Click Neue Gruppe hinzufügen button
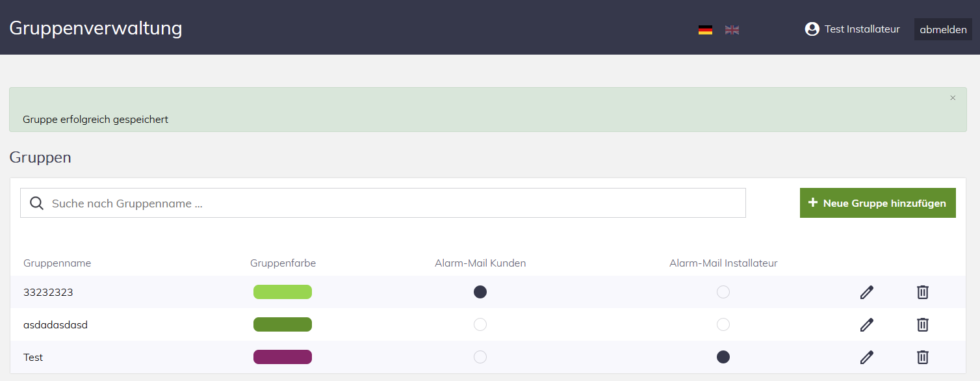 coord(877,203)
